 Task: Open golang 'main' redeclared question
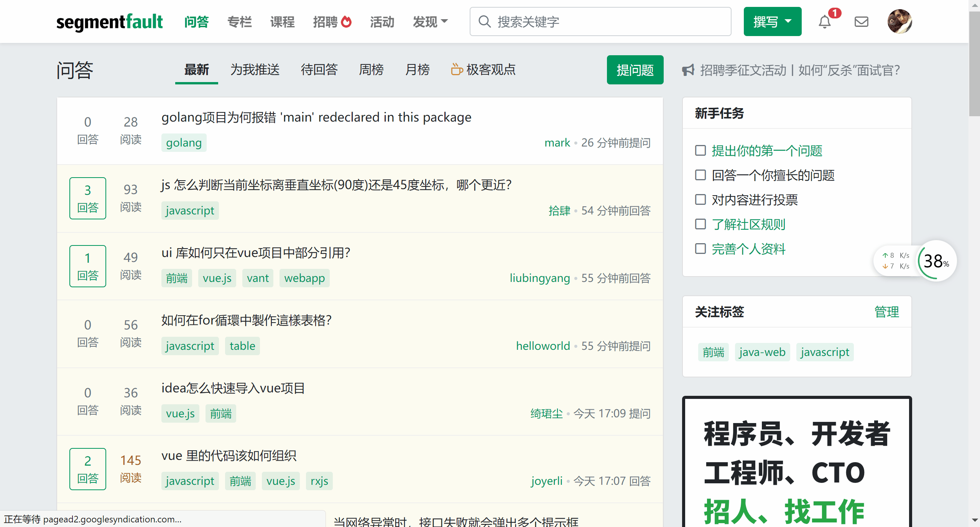click(x=316, y=117)
